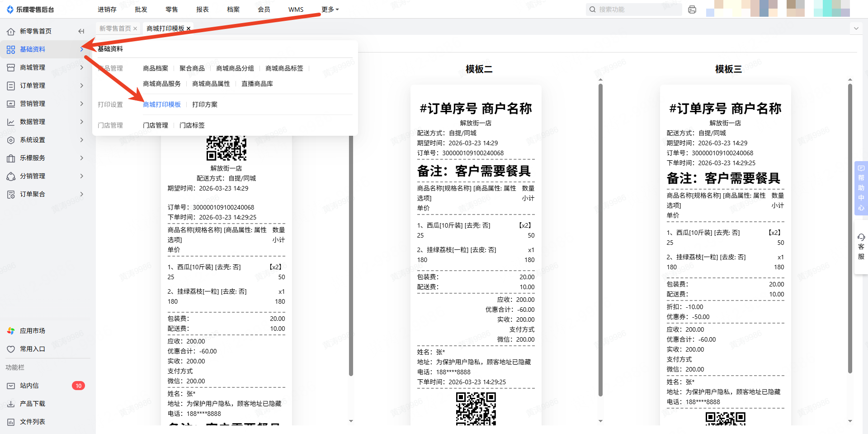Open 帮助中心 help center side widget
868x434 pixels.
pyautogui.click(x=861, y=188)
